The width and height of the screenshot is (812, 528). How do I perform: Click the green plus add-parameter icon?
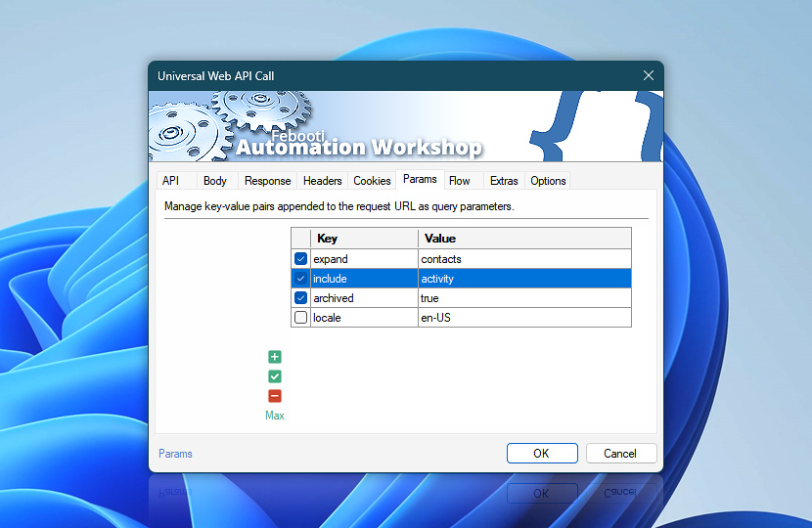275,357
